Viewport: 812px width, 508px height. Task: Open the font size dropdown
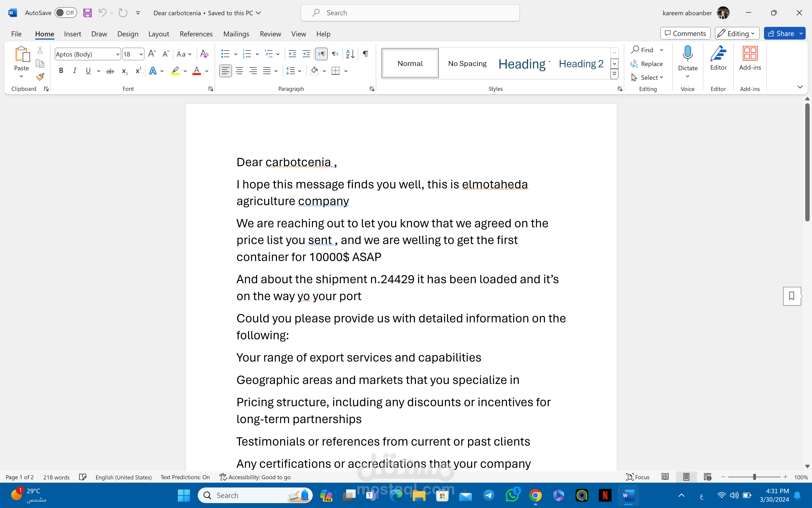click(141, 54)
